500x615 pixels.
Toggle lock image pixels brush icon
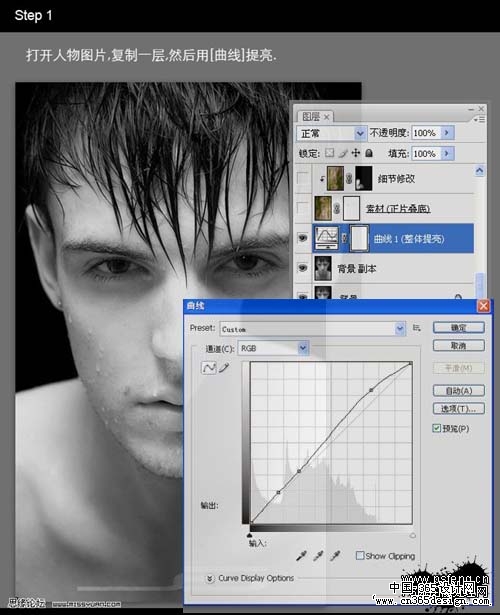(x=343, y=153)
